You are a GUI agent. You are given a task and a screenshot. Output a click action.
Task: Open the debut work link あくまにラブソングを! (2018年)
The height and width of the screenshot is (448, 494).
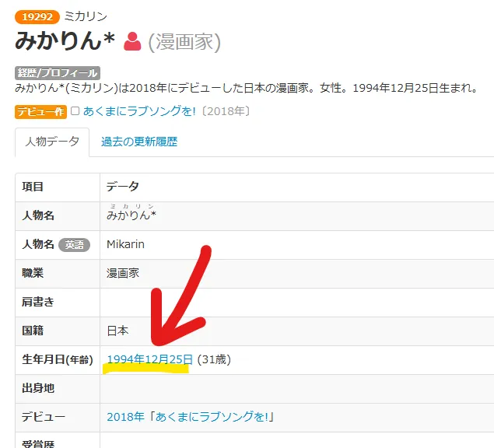[139, 111]
